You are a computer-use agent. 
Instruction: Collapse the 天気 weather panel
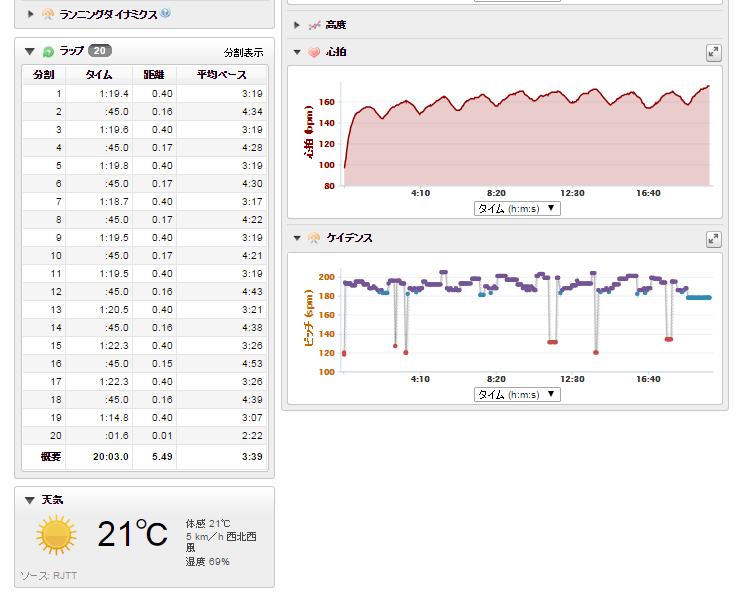pos(30,499)
